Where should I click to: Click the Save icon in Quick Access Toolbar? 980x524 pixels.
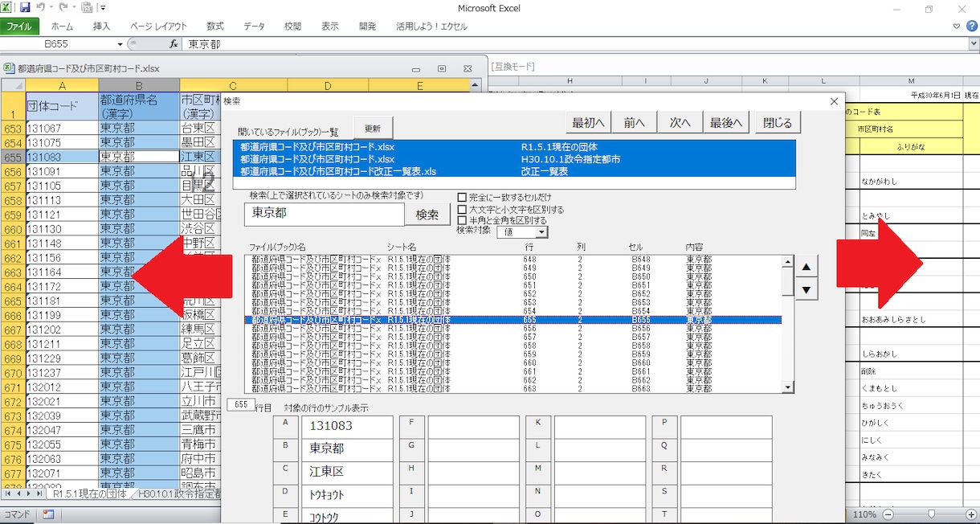click(25, 8)
